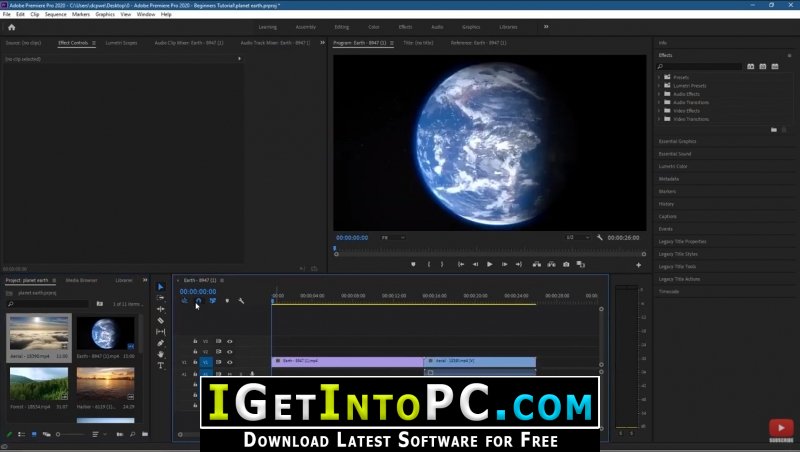Export frame with camera icon

pos(566,264)
